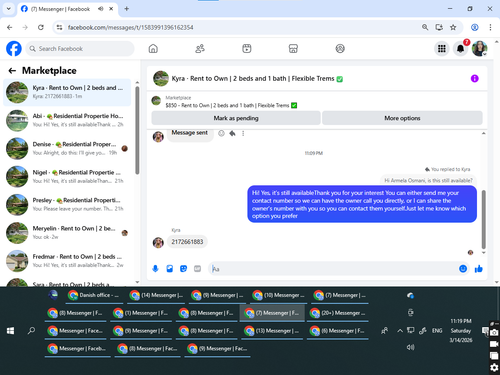500x375 pixels.
Task: Open Meryelin Rent to Own chat
Action: coord(67,233)
